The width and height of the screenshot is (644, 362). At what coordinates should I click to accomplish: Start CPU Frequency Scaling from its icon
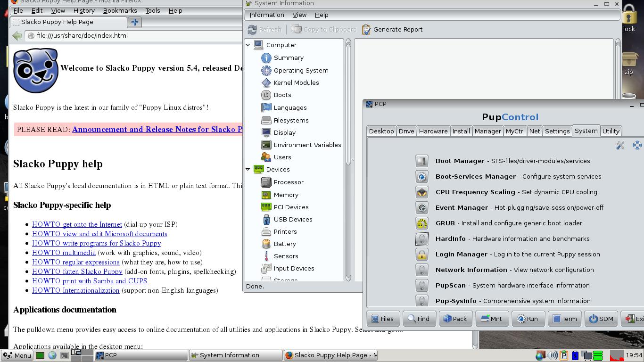click(422, 192)
